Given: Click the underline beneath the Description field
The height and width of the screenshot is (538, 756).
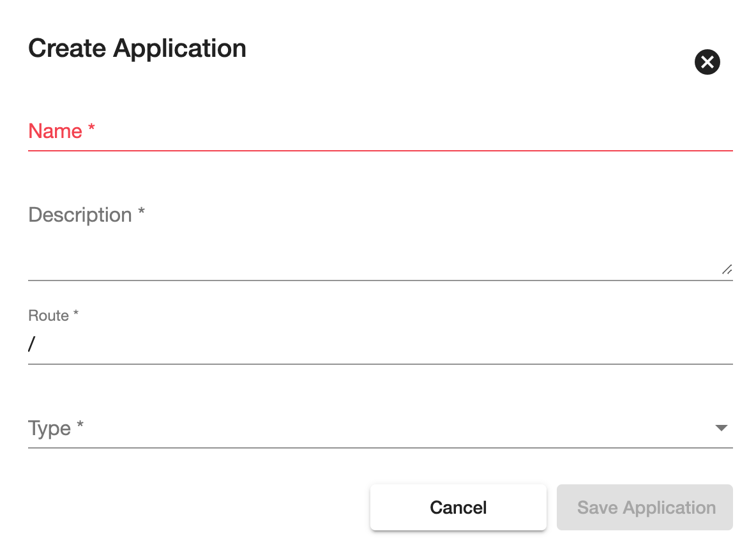Looking at the screenshot, I should click(x=380, y=280).
